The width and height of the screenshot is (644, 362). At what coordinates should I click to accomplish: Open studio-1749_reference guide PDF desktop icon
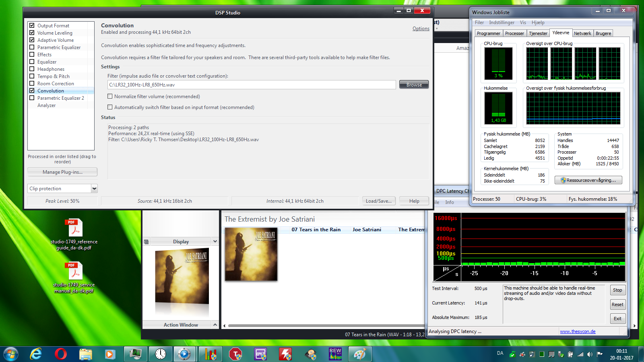pos(74,234)
